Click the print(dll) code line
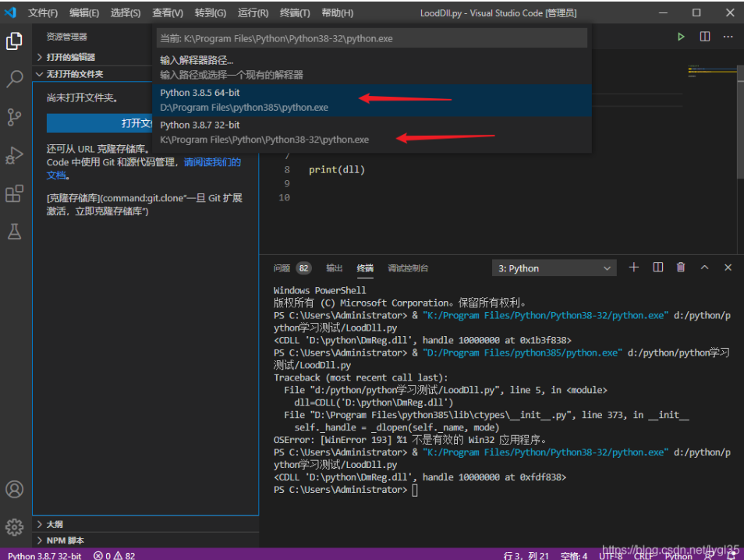The image size is (744, 560). pyautogui.click(x=337, y=170)
